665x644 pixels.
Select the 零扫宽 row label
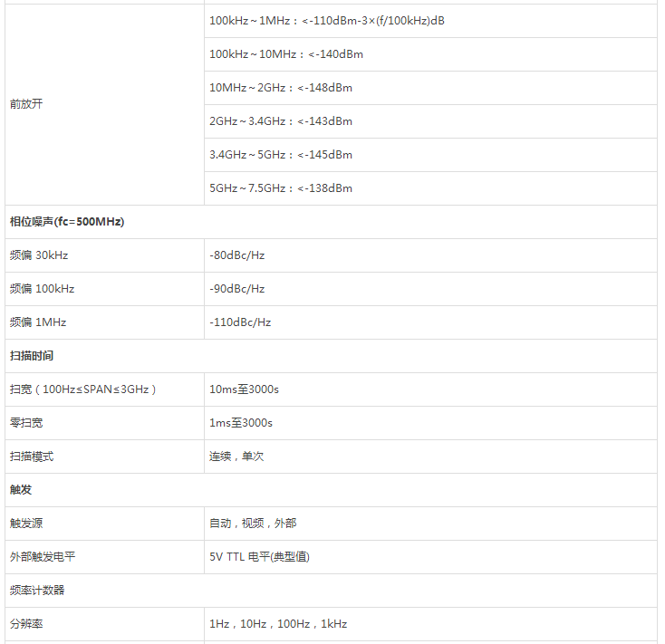[26, 423]
